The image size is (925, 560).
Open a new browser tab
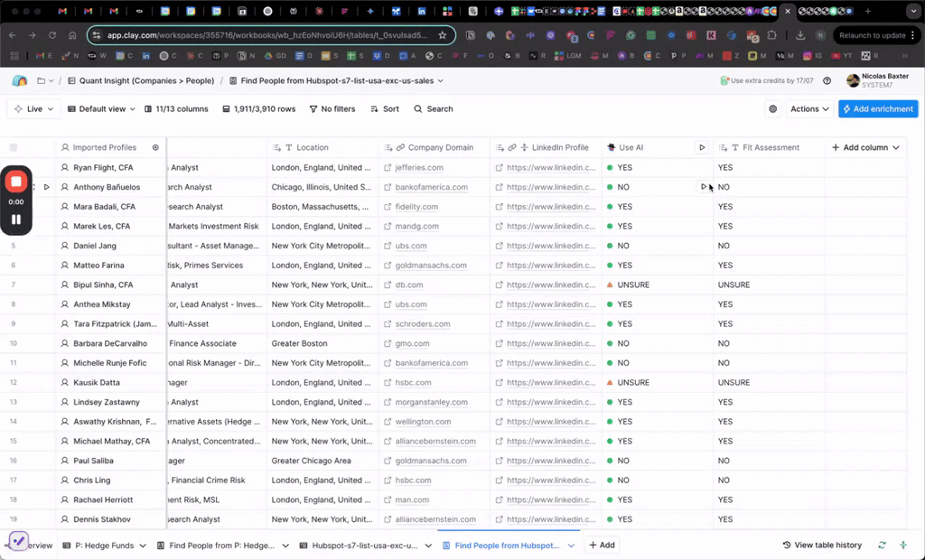click(x=868, y=11)
